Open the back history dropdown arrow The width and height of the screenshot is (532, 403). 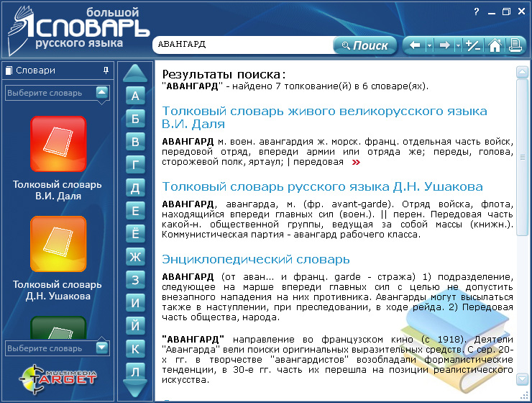pyautogui.click(x=429, y=45)
